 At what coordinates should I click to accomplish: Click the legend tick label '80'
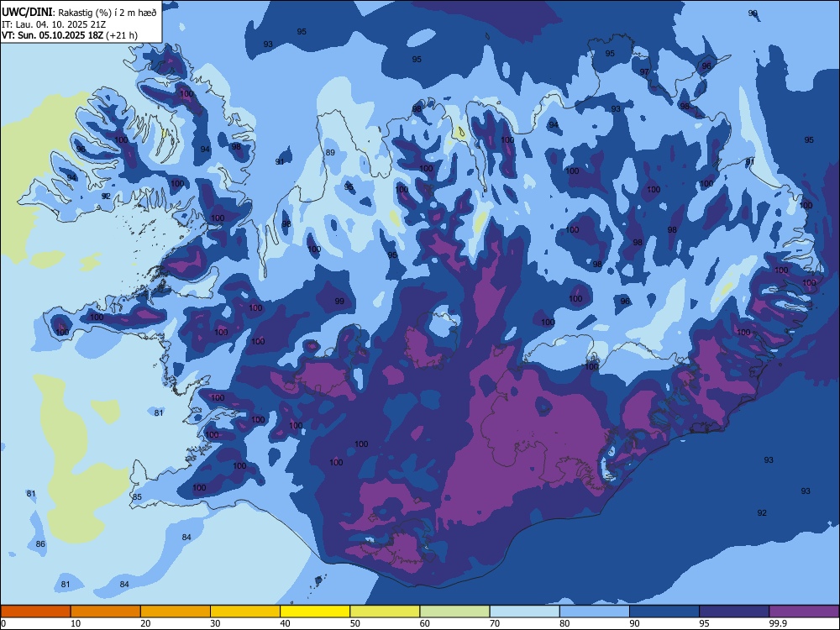(x=564, y=623)
